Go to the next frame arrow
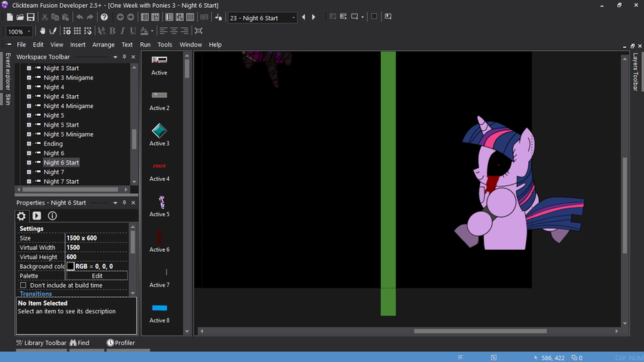The image size is (644, 362). click(314, 17)
